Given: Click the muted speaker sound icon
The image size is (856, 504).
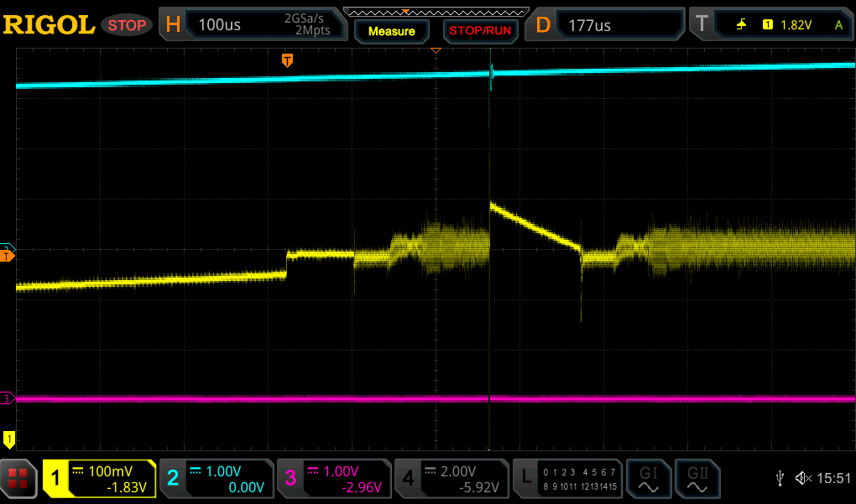Looking at the screenshot, I should tap(803, 478).
